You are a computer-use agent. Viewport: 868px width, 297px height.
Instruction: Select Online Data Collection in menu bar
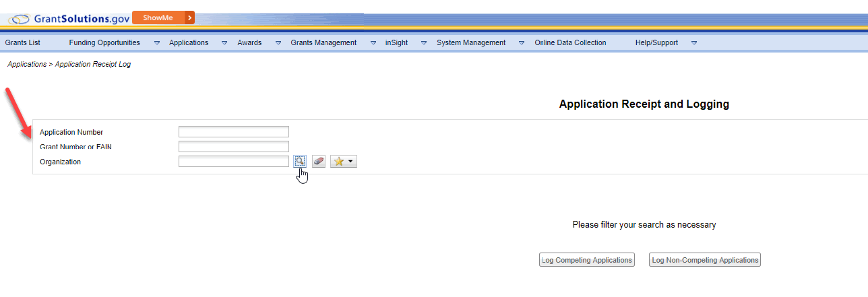pos(570,42)
